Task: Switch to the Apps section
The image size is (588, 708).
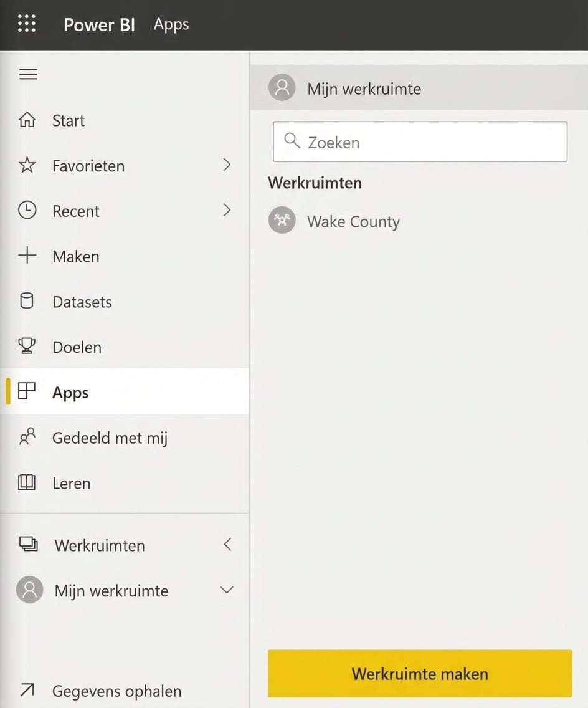Action: pos(70,392)
